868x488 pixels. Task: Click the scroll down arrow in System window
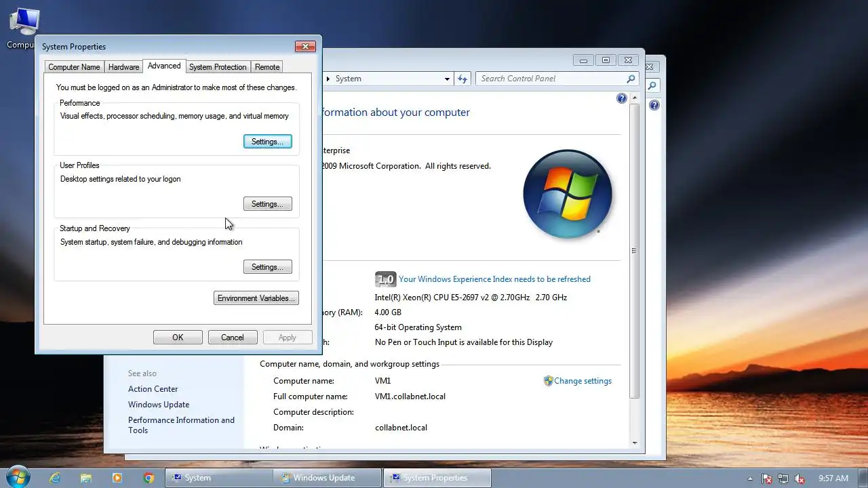634,443
